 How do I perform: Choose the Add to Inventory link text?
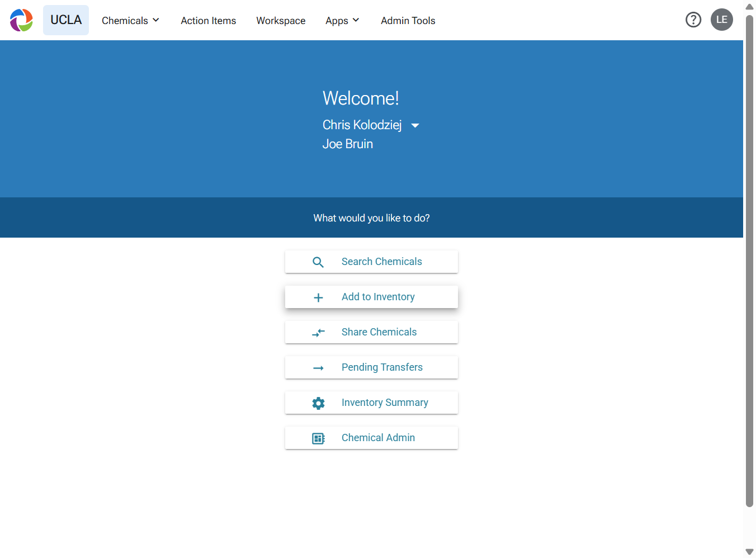378,297
